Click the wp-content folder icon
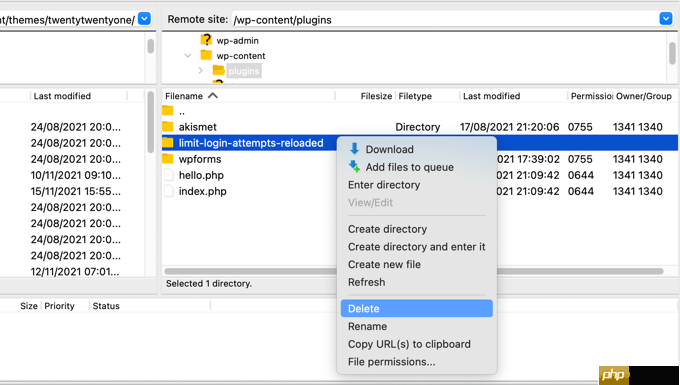This screenshot has width=680, height=385. pyautogui.click(x=206, y=55)
